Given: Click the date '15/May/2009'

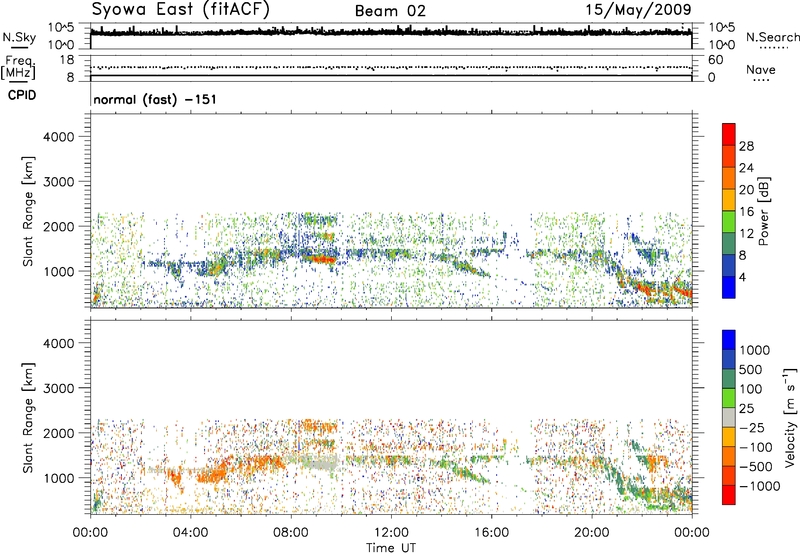Looking at the screenshot, I should tap(638, 10).
